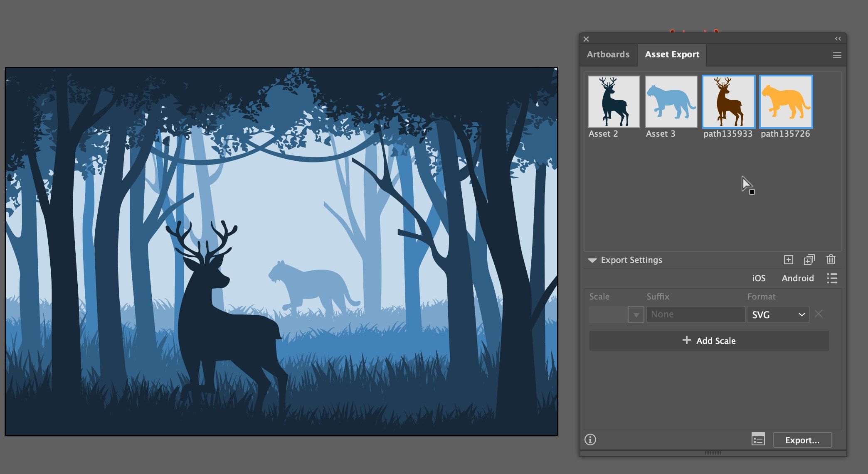Click the Add Scale button

(x=708, y=340)
